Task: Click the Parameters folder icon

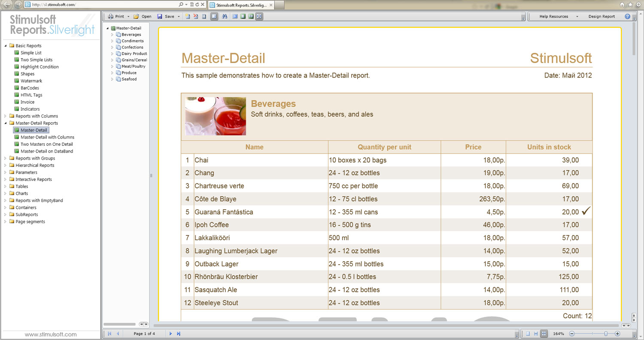Action: pos(12,172)
